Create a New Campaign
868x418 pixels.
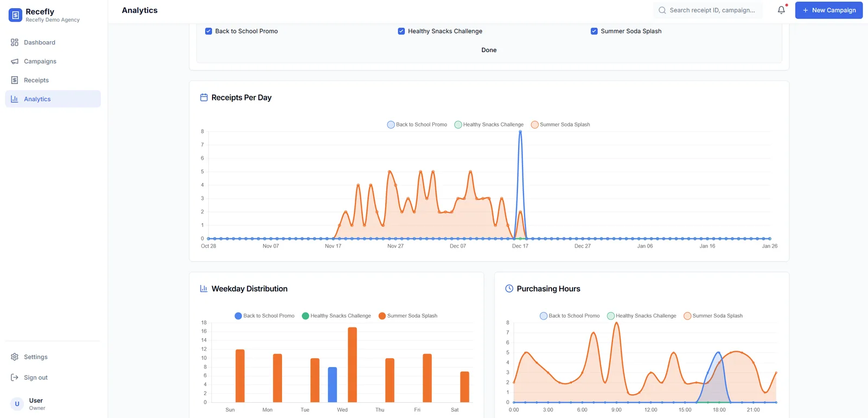828,10
